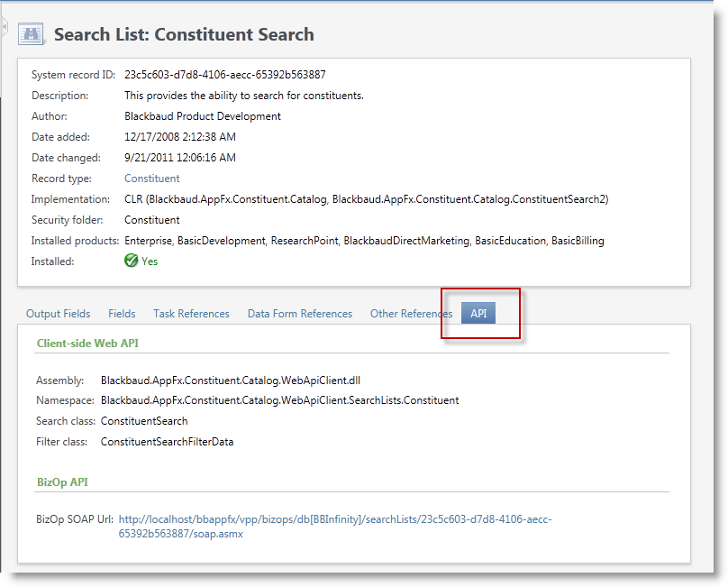Click the System record ID value
Screen dimensions: 728x587
[x=224, y=75]
